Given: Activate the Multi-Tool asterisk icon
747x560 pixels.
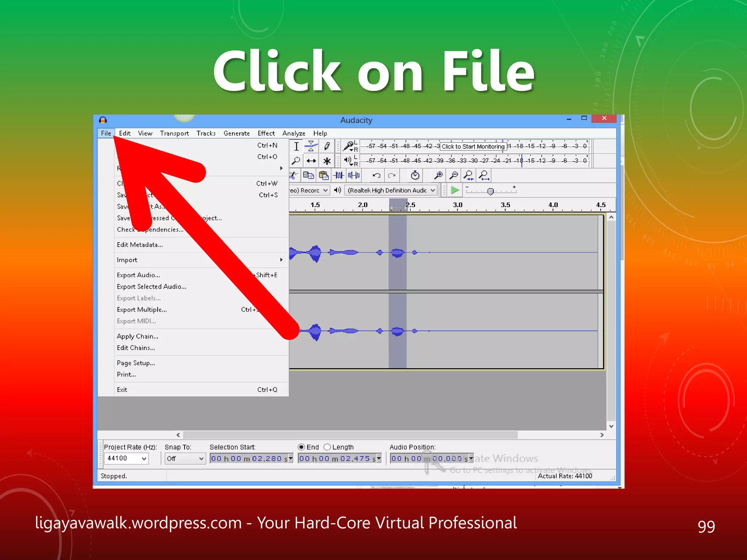Looking at the screenshot, I should (x=327, y=161).
